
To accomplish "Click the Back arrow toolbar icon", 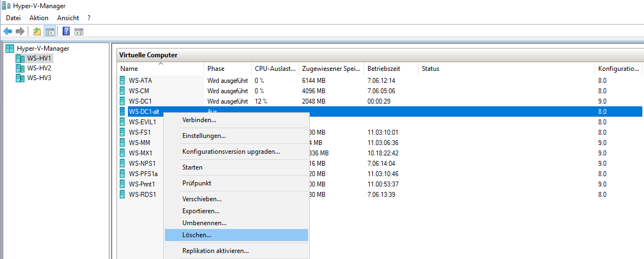I will (8, 31).
